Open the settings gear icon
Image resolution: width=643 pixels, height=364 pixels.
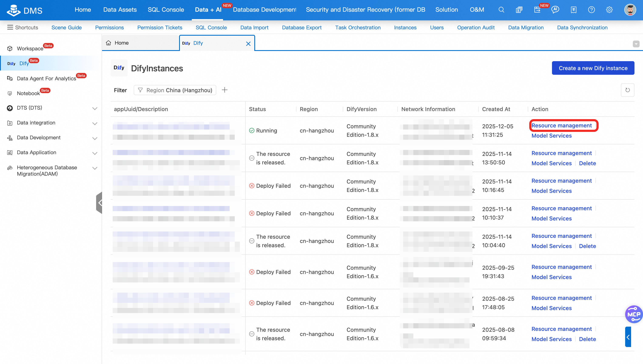[x=609, y=10]
